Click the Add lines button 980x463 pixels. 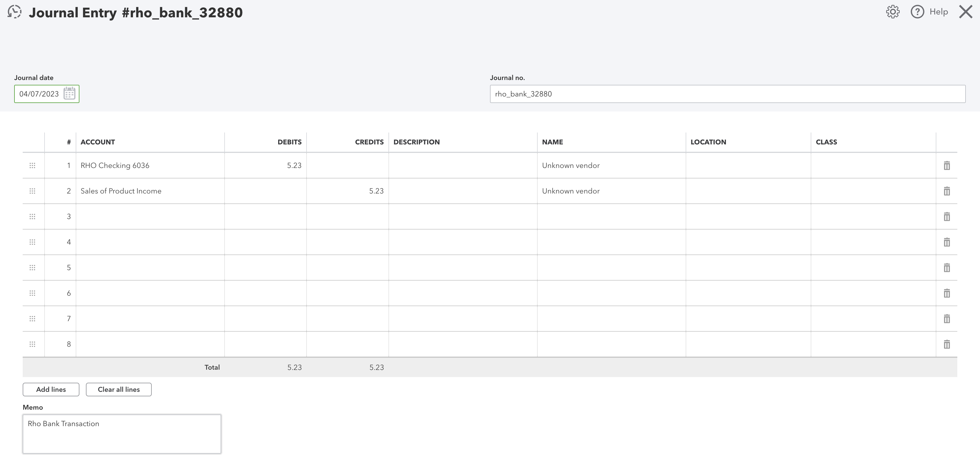pyautogui.click(x=51, y=390)
